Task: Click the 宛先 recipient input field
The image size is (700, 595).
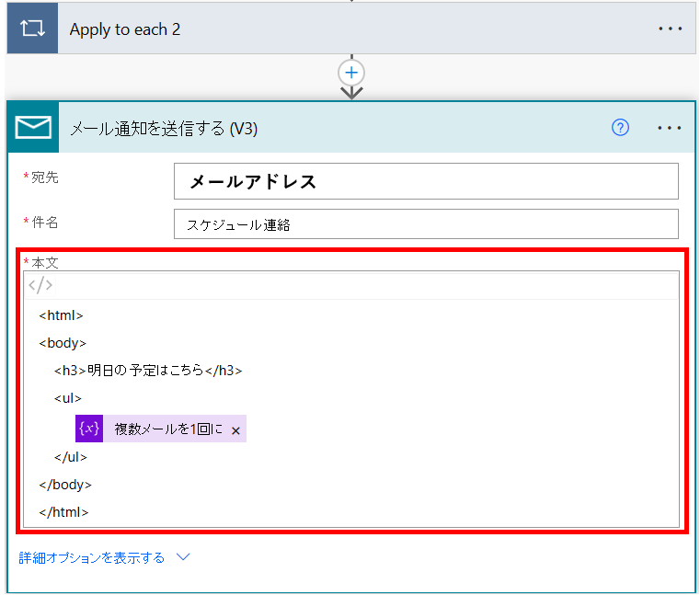Action: tap(426, 181)
